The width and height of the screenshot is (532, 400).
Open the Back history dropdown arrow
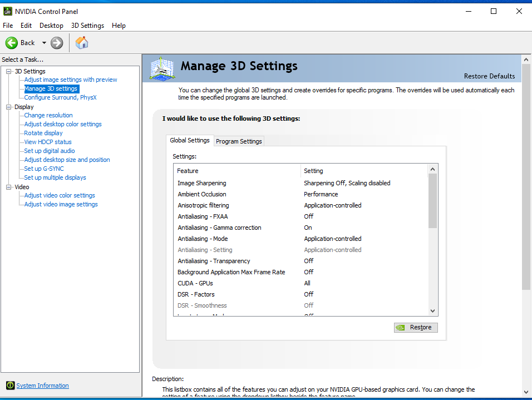(x=44, y=43)
